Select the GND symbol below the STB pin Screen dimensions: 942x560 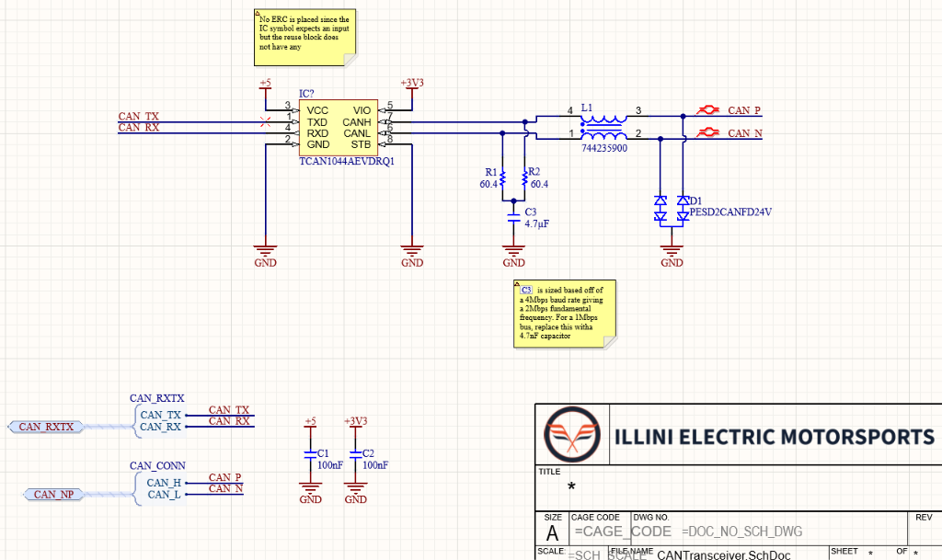(412, 256)
